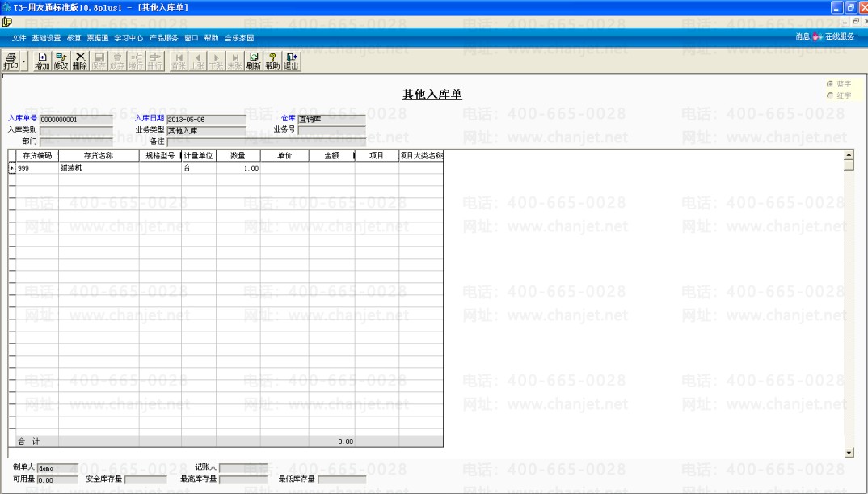
Task: Click the 存货编码 column header
Action: (x=37, y=155)
